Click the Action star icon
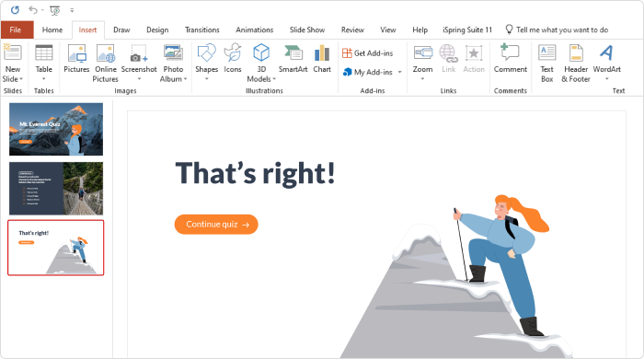The width and height of the screenshot is (644, 359). 474,53
